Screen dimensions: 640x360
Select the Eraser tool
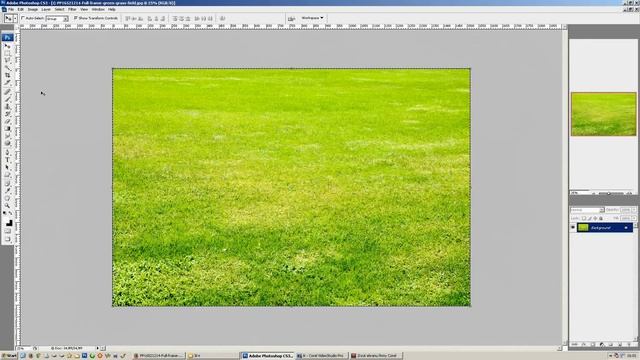click(7, 121)
